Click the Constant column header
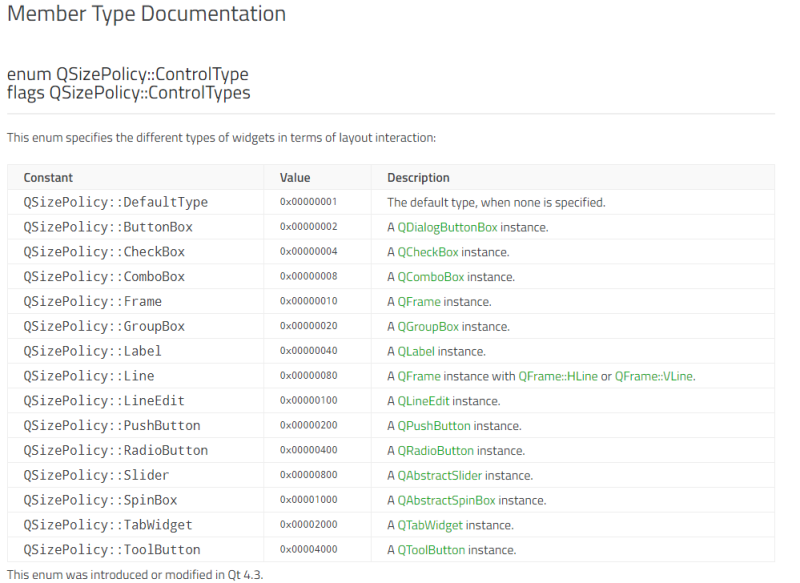The image size is (800, 583). coord(48,178)
